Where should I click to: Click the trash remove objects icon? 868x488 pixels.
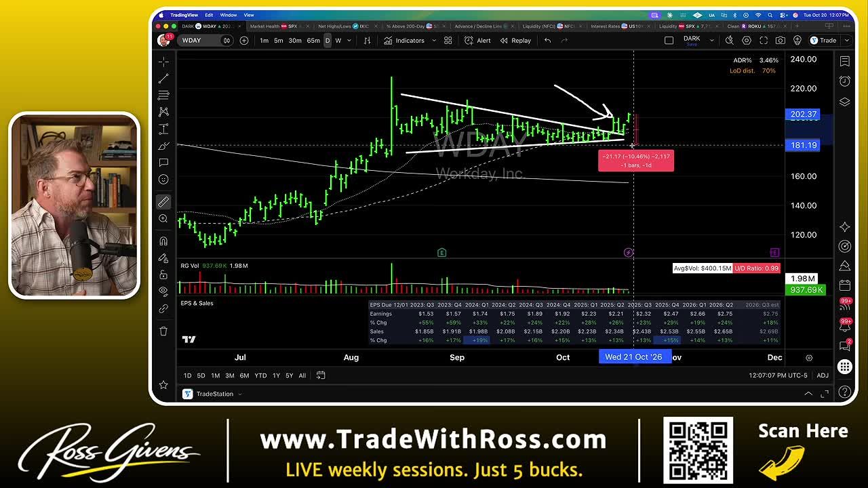163,331
